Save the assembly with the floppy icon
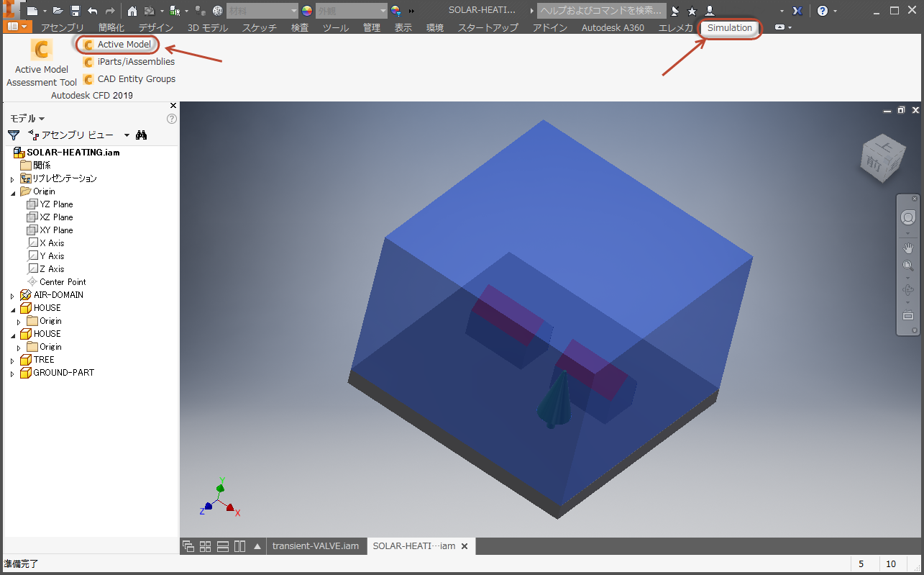This screenshot has width=924, height=575. pos(75,11)
